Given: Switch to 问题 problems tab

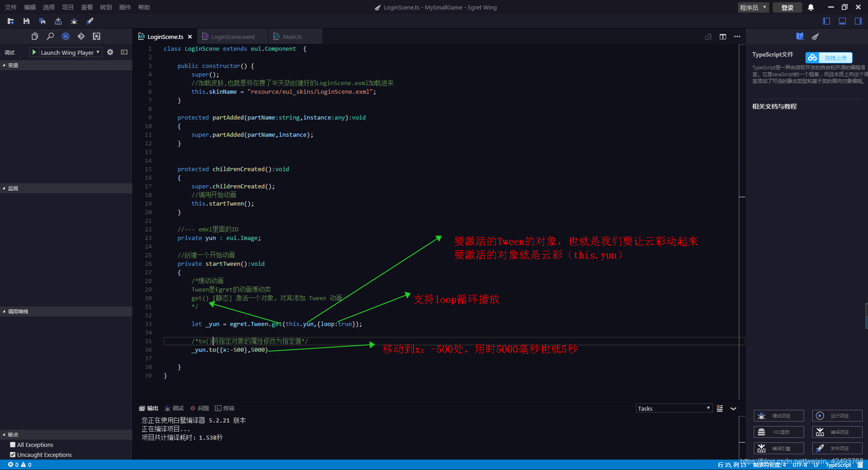Looking at the screenshot, I should tap(200, 408).
